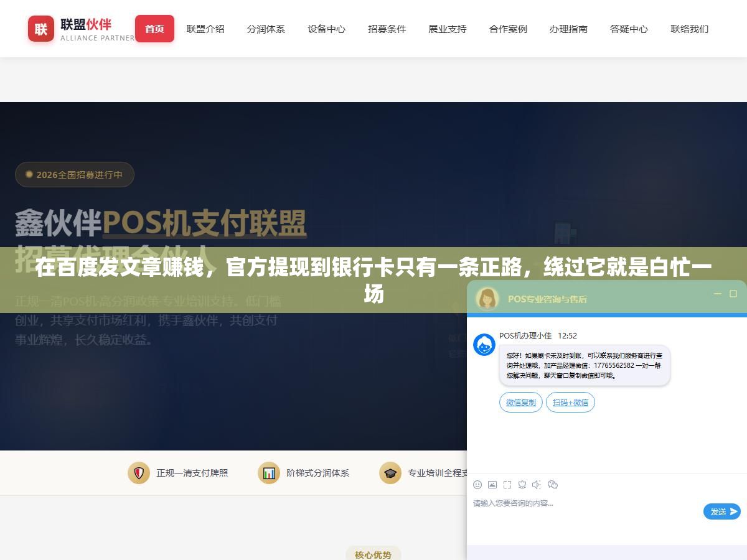The width and height of the screenshot is (747, 560).
Task: Click the red 联 logo icon
Action: (41, 29)
